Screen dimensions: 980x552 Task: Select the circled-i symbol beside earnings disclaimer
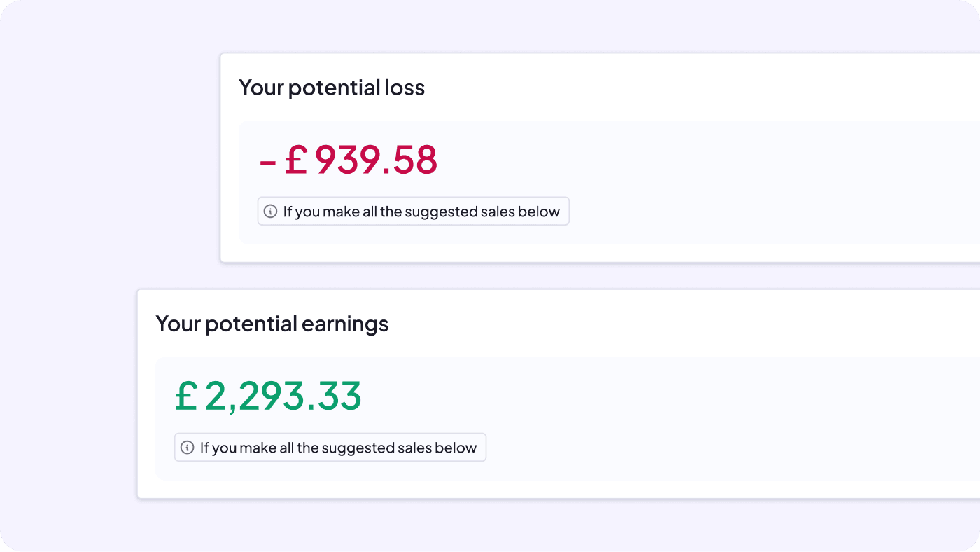187,447
